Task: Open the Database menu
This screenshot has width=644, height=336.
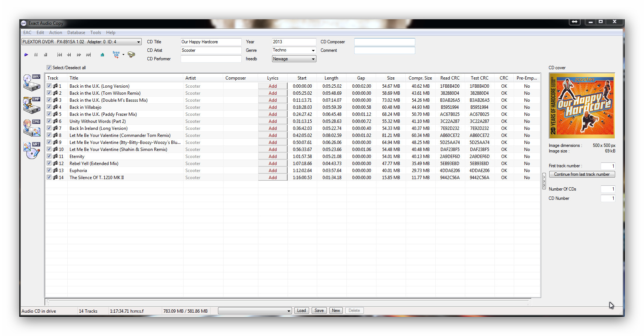Action: [x=76, y=33]
